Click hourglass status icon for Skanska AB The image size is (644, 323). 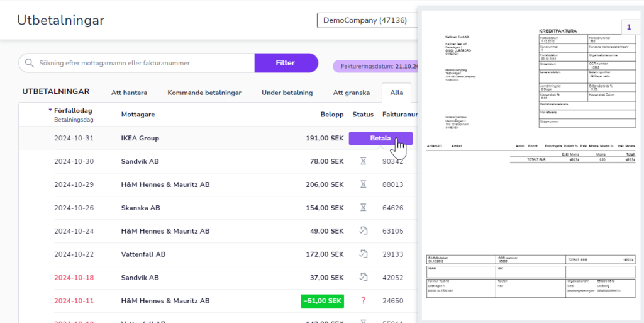(363, 208)
